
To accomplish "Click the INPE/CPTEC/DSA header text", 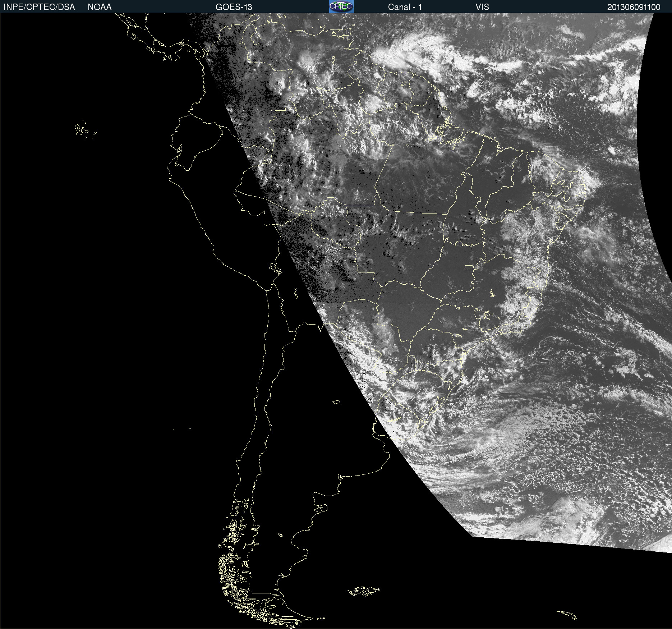I will (39, 7).
